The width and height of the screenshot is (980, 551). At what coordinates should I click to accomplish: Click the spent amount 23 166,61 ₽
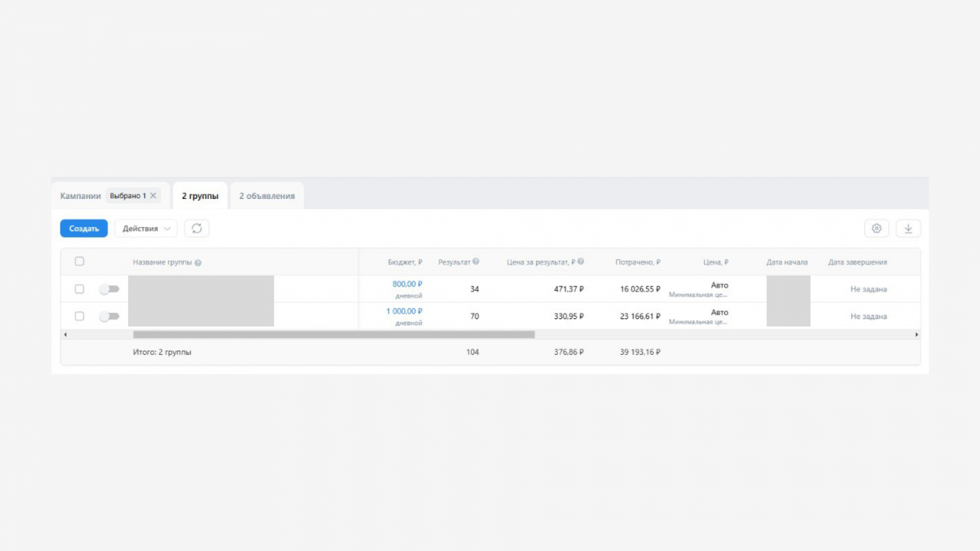pyautogui.click(x=640, y=317)
